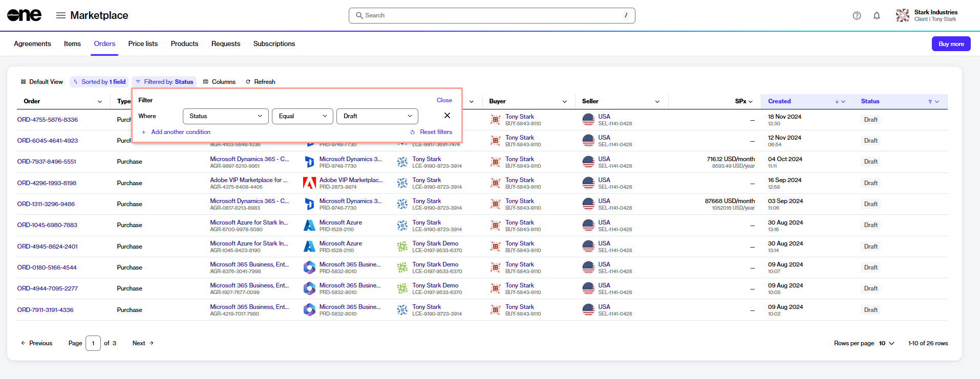
Task: Open the Draft value dropdown
Action: (x=377, y=116)
